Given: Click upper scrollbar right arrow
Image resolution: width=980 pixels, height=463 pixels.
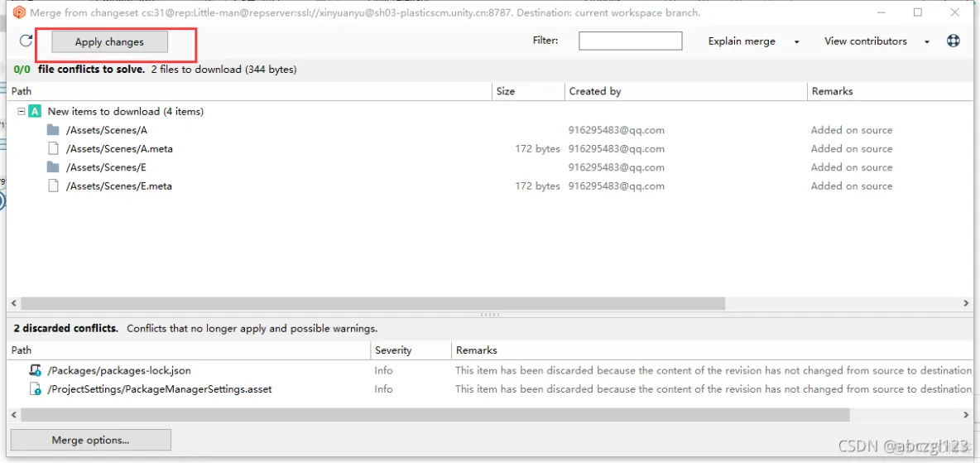Looking at the screenshot, I should point(966,303).
